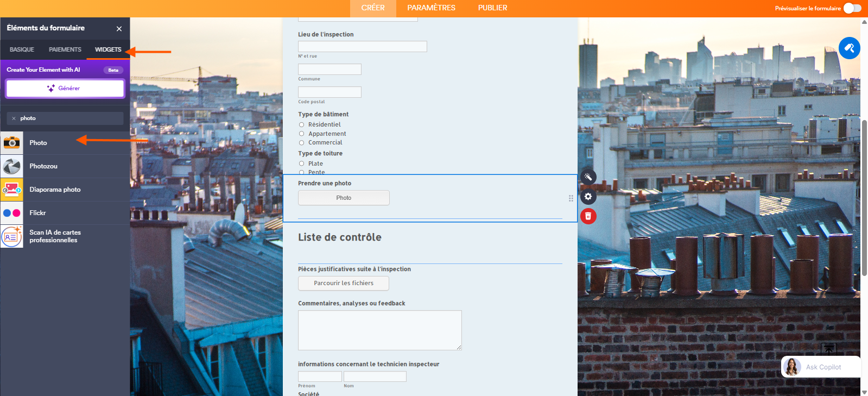
Task: Click the Société label
Action: [308, 394]
